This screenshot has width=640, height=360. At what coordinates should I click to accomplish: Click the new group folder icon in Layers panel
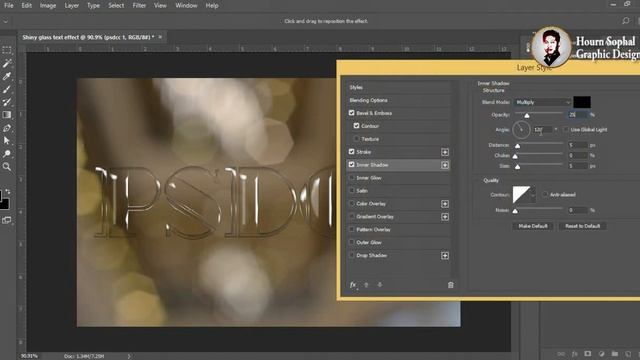click(615, 354)
